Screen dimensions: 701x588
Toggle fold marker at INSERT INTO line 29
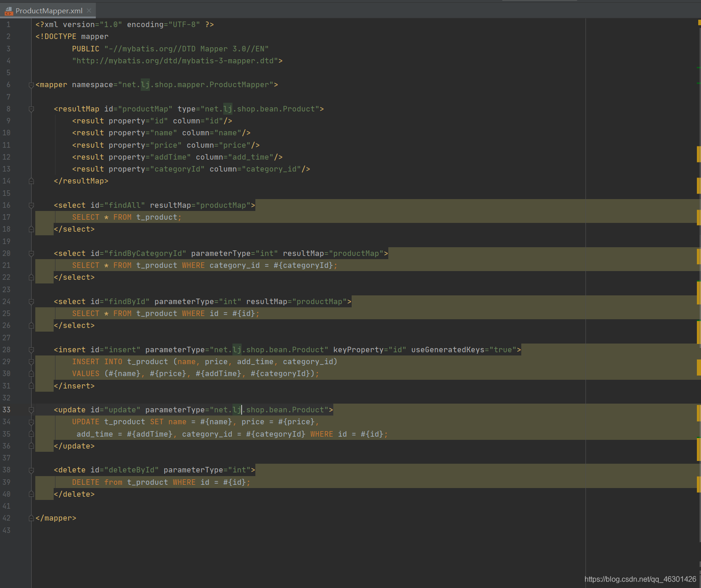pyautogui.click(x=31, y=362)
